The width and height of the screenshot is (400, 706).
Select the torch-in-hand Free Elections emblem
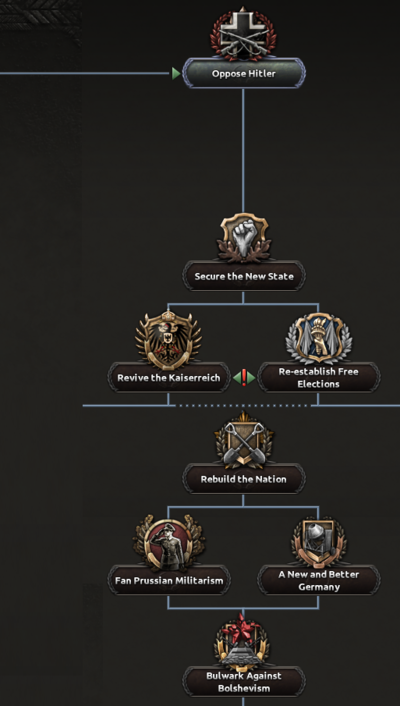pos(318,339)
